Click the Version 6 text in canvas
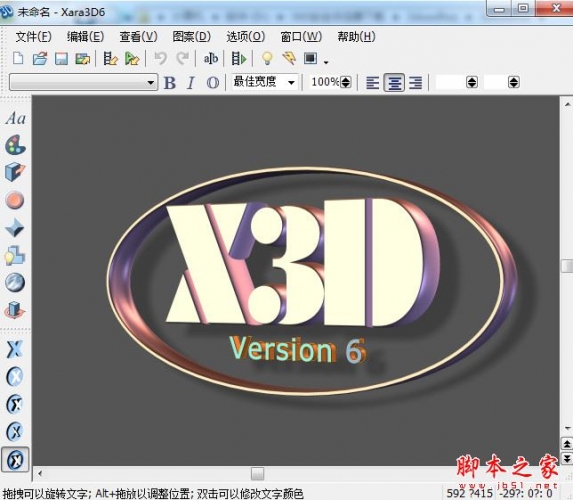The image size is (573, 500). [298, 350]
